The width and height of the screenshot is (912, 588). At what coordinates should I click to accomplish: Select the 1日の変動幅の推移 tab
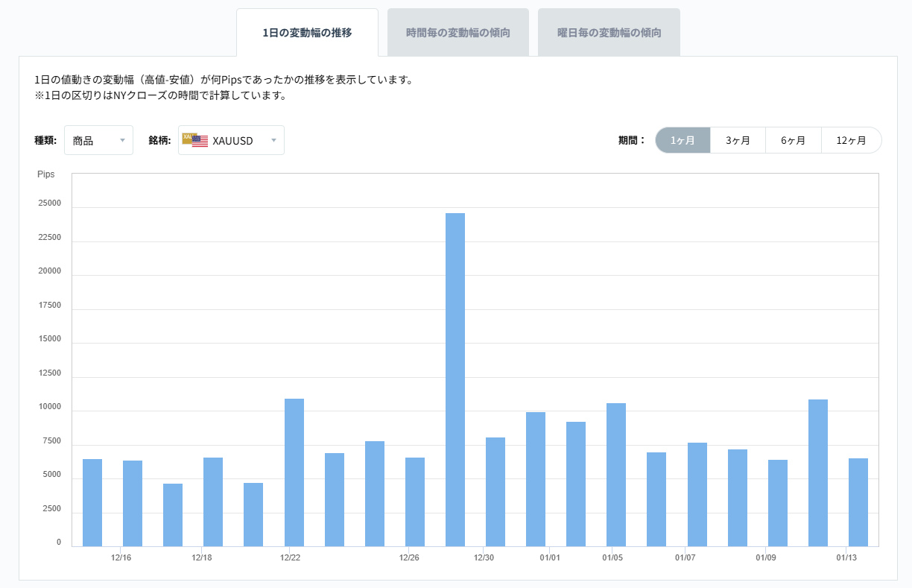308,32
